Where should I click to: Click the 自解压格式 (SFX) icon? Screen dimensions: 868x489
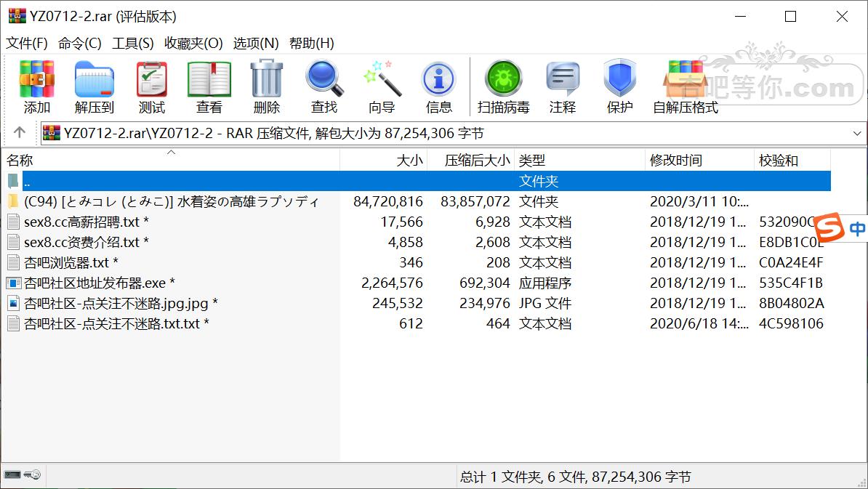[685, 87]
